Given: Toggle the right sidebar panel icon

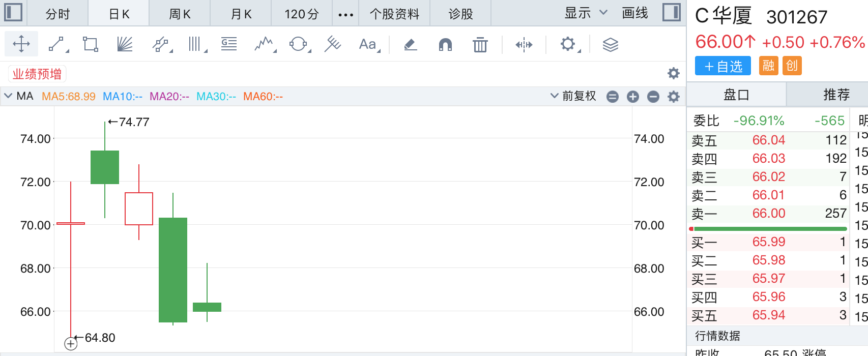Looking at the screenshot, I should pos(672,12).
